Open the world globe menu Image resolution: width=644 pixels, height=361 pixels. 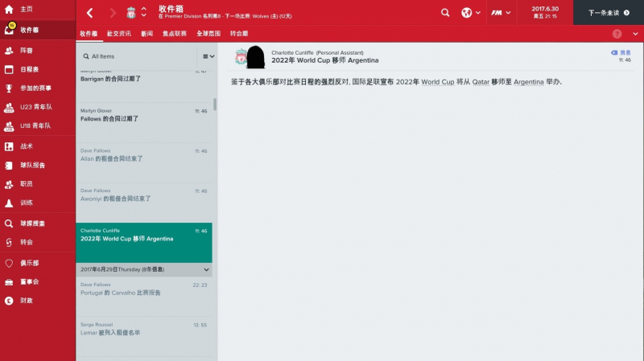pyautogui.click(x=471, y=13)
